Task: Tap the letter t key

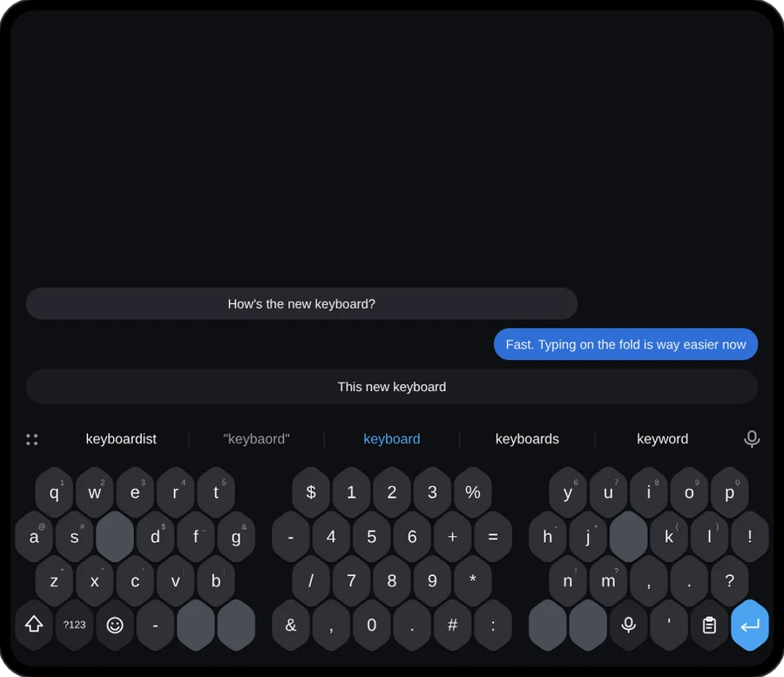Action: tap(216, 492)
